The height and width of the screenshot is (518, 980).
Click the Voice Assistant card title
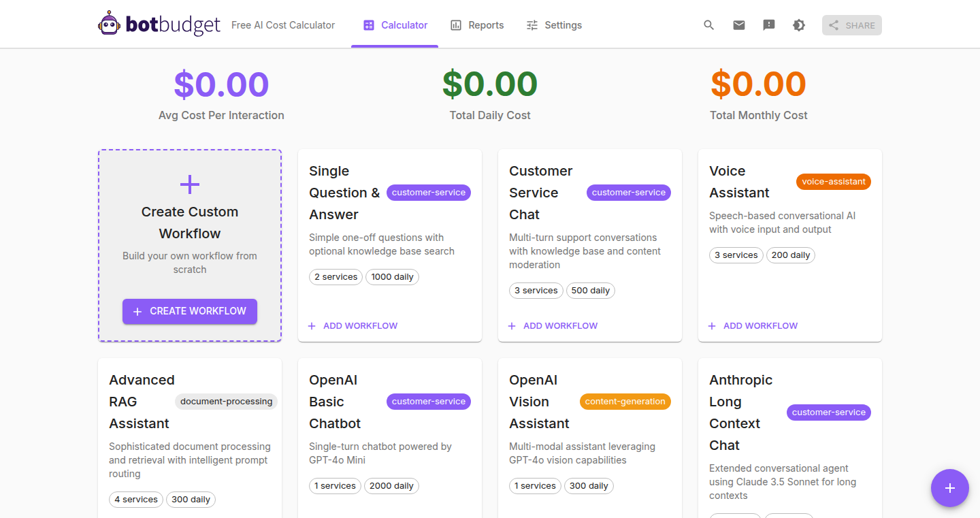coord(739,182)
